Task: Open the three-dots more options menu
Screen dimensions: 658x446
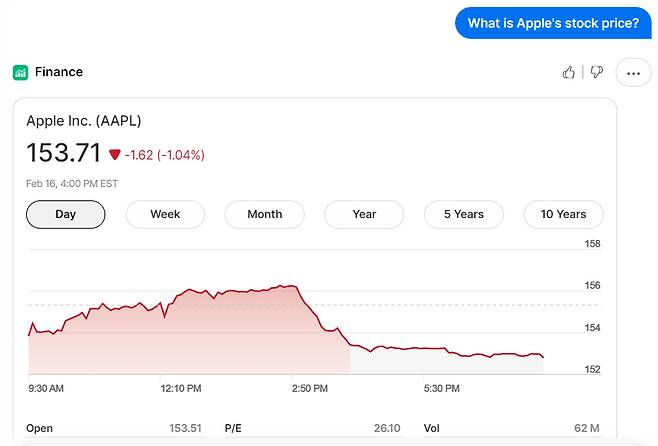Action: point(633,73)
